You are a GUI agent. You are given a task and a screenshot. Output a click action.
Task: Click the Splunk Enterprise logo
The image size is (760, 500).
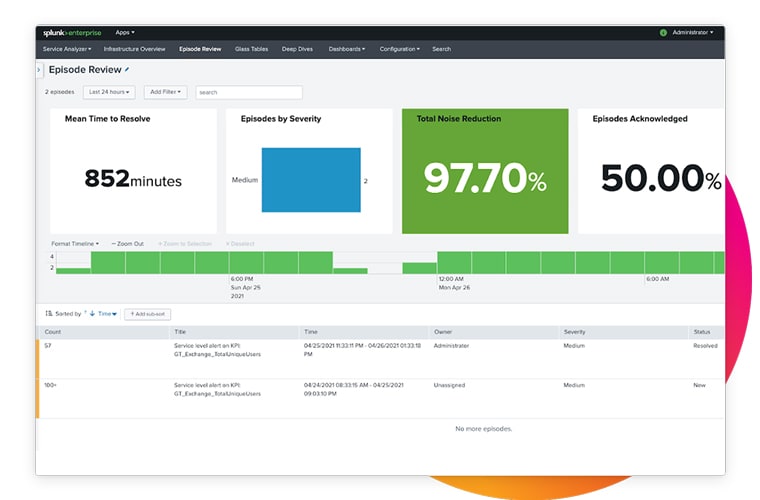click(x=71, y=32)
